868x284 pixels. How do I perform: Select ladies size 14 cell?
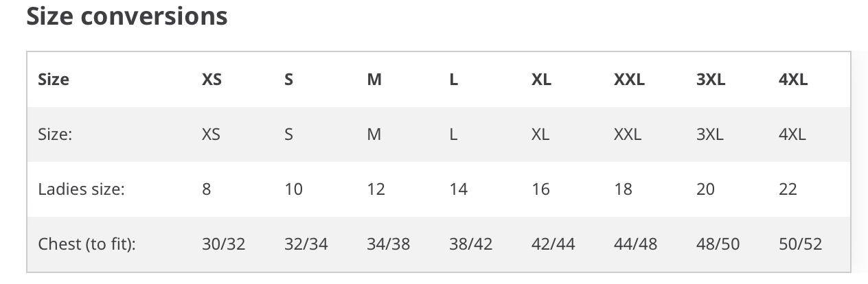pos(458,189)
